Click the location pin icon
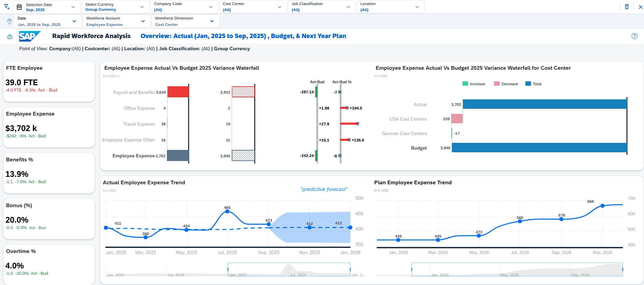Image resolution: width=644 pixels, height=285 pixels. [x=9, y=22]
